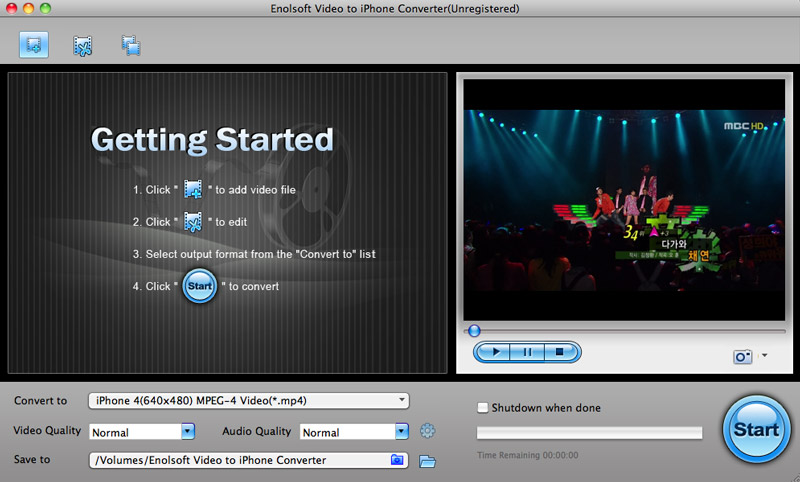This screenshot has height=482, width=800.
Task: Close the window with red button
Action: point(11,8)
